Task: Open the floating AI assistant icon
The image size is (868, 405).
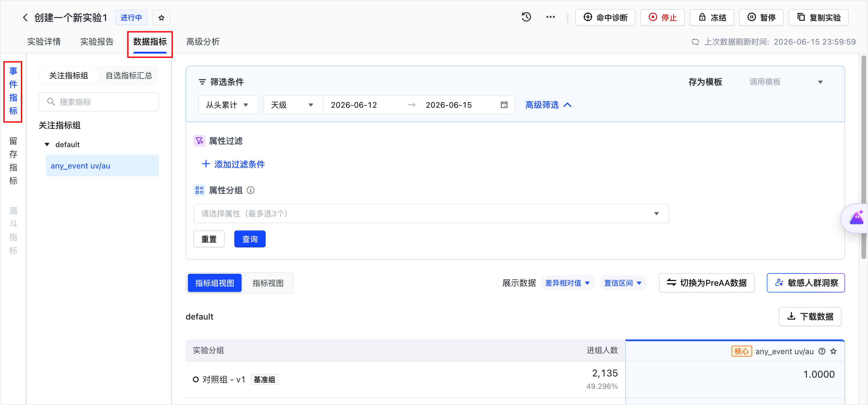Action: click(x=857, y=218)
